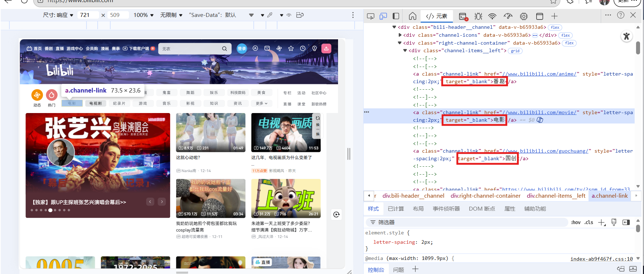Switch to the 事件侦听器 tab

446,209
